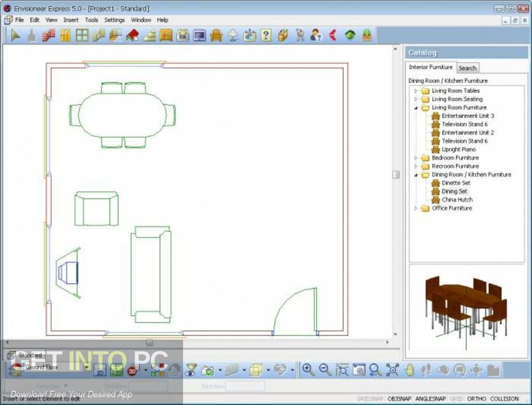The image size is (532, 405).
Task: Expand the Living Room Seating folder
Action: pos(416,99)
